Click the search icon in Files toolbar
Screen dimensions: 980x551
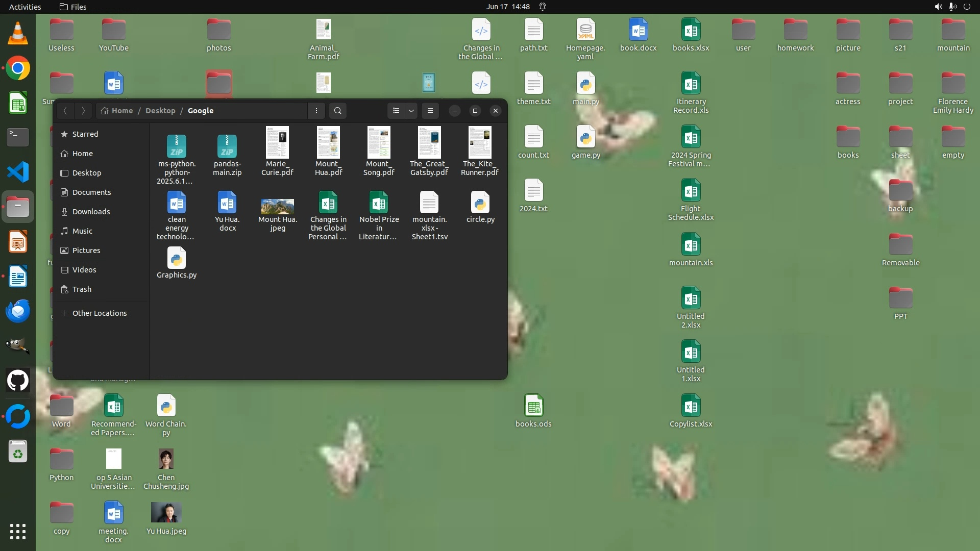(x=337, y=111)
